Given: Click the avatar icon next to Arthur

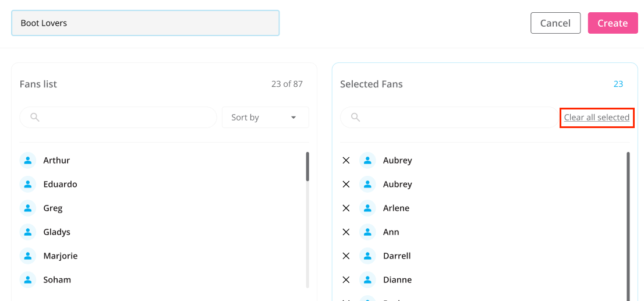Looking at the screenshot, I should 28,160.
